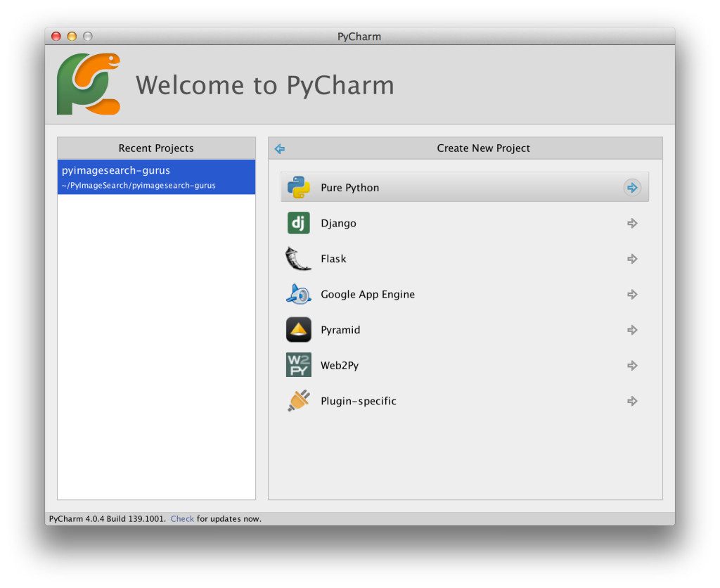Screen dimensions: 720x588
Task: Click the Check link to update PyCharm
Action: (x=182, y=518)
